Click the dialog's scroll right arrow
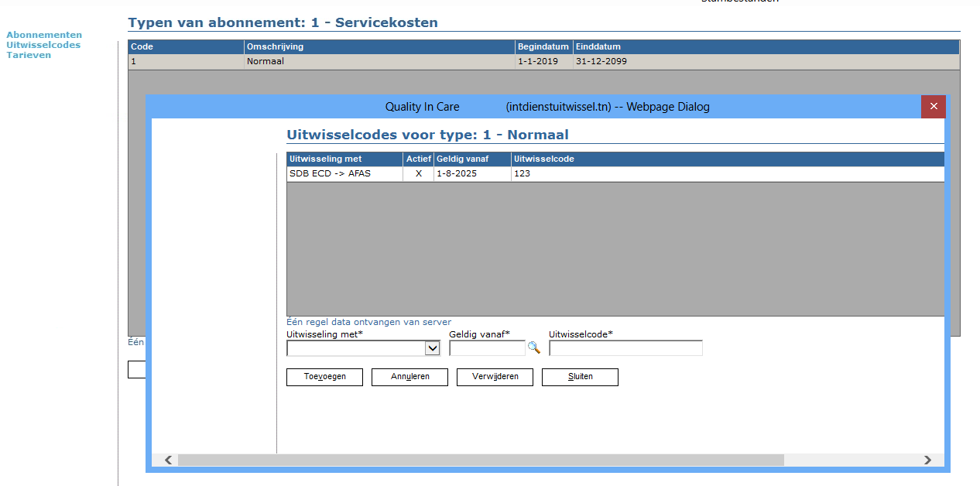 pyautogui.click(x=927, y=460)
